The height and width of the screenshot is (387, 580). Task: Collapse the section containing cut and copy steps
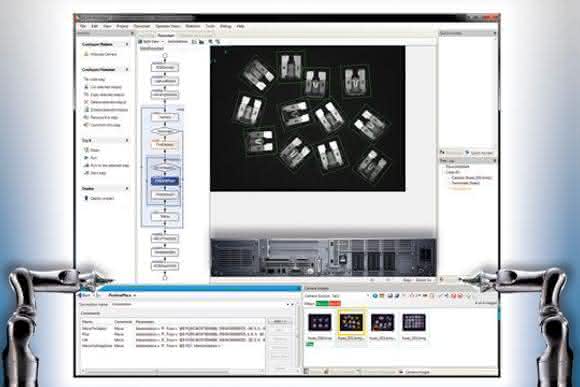(x=127, y=69)
